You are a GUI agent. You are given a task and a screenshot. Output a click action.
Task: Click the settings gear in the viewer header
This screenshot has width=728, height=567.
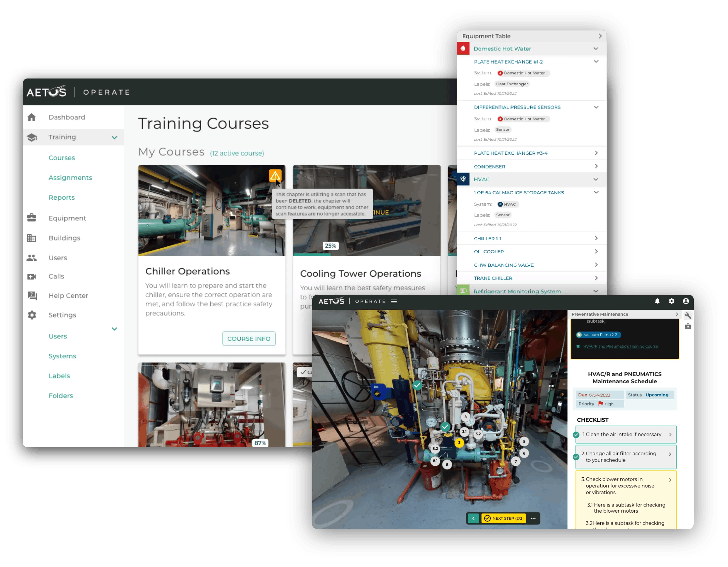click(672, 301)
